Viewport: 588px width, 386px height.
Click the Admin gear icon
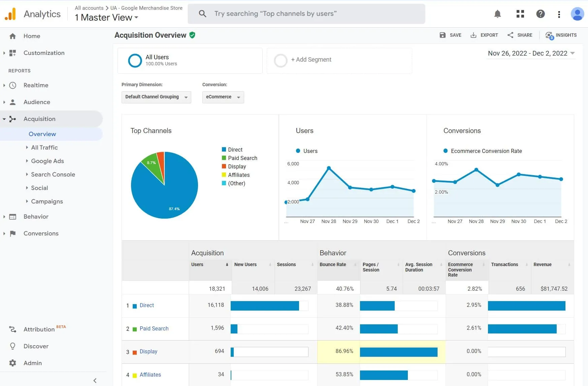(12, 363)
